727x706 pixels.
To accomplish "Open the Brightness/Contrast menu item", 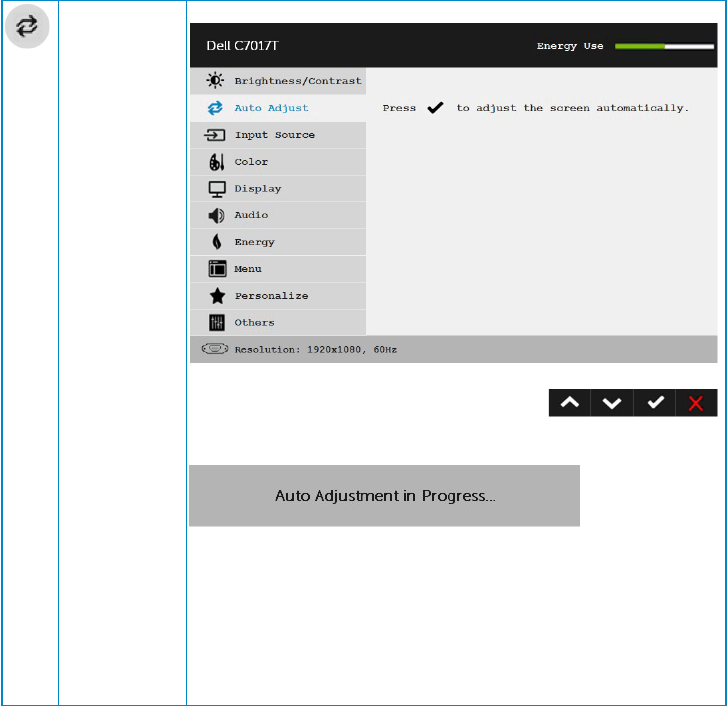I will point(278,81).
